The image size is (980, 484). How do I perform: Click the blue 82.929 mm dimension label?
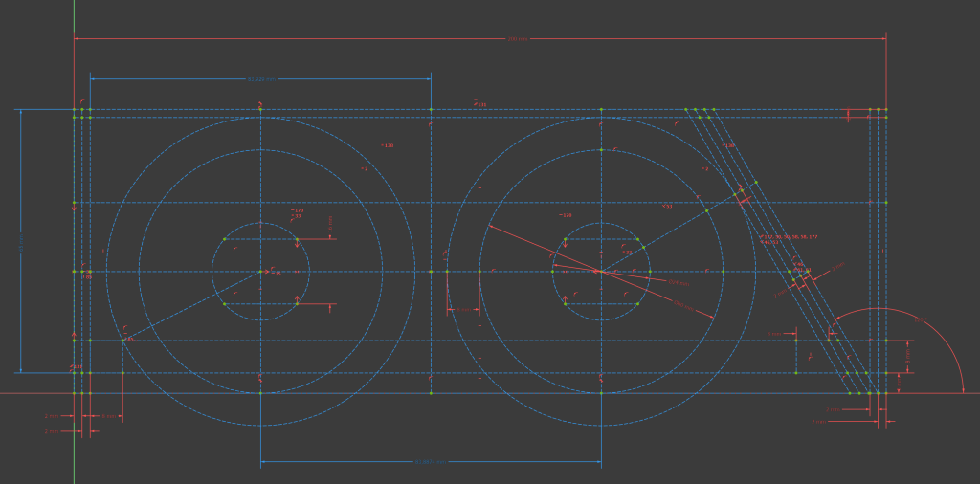(x=260, y=79)
